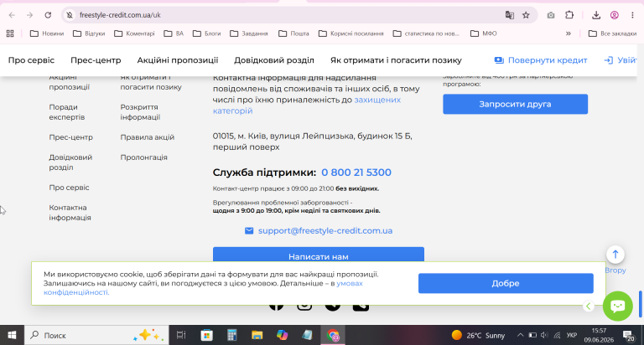
Task: Open File Explorer from the taskbar
Action: (257, 335)
